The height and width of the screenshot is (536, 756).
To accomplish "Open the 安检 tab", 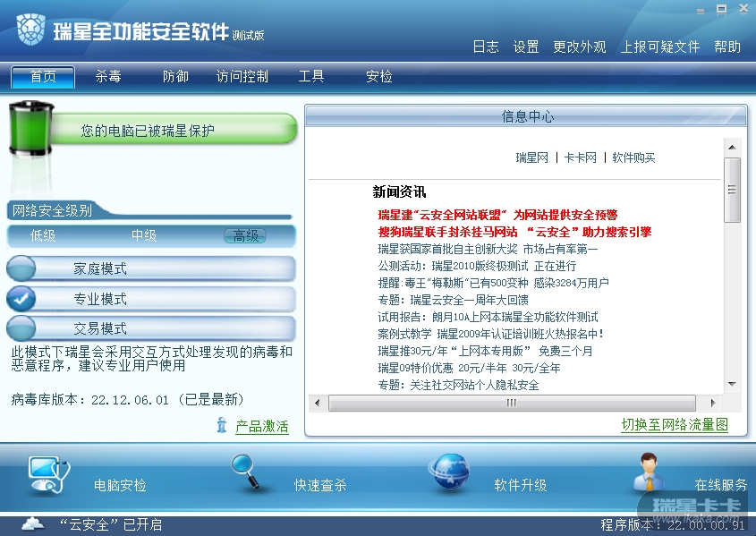I will point(379,77).
